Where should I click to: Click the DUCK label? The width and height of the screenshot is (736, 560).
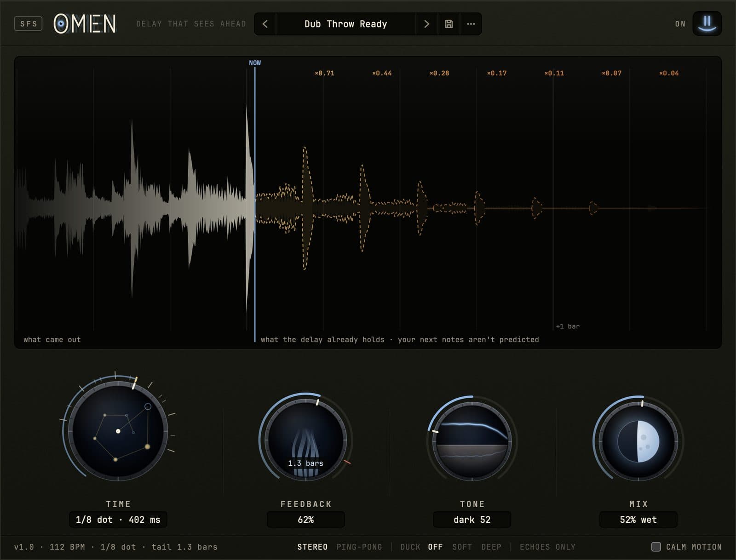pyautogui.click(x=410, y=547)
